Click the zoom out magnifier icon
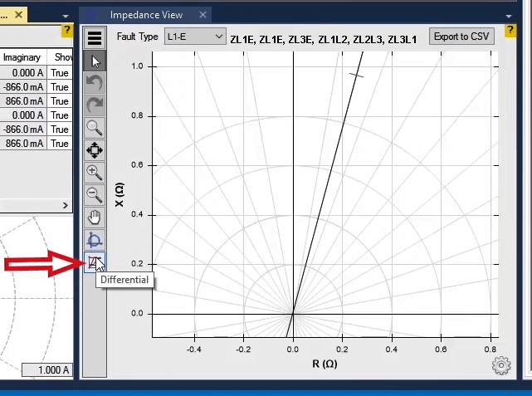 [95, 195]
